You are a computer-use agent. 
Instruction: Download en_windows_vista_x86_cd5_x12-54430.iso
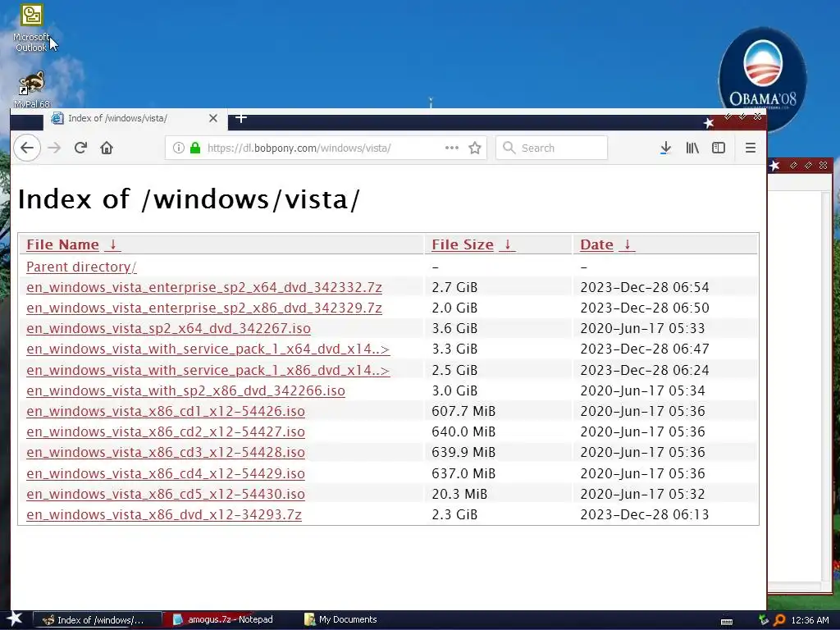click(x=166, y=494)
